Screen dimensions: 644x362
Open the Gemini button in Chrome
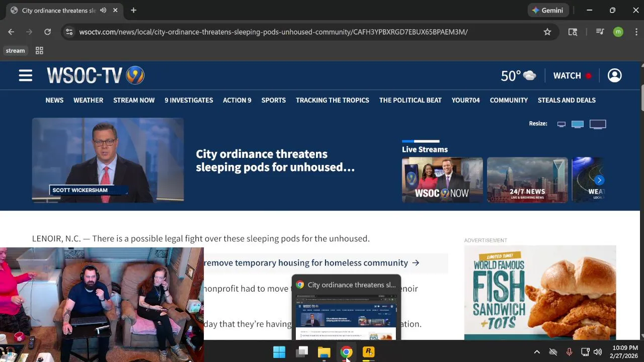pyautogui.click(x=548, y=10)
